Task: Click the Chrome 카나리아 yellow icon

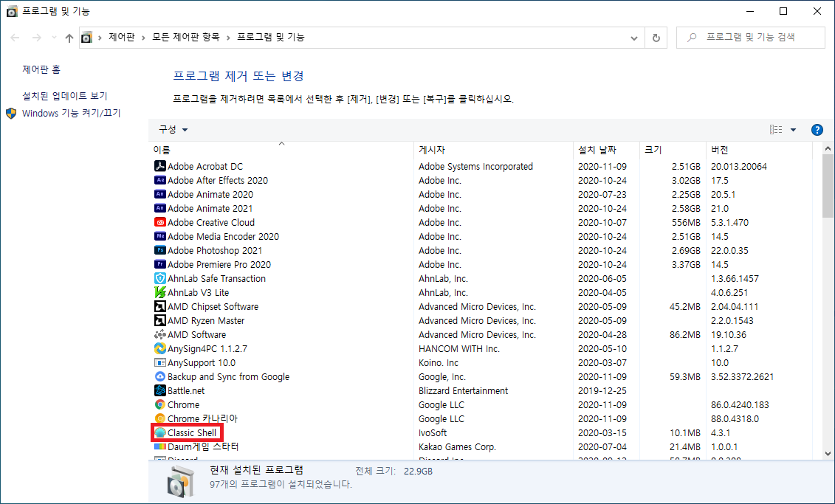Action: [159, 418]
